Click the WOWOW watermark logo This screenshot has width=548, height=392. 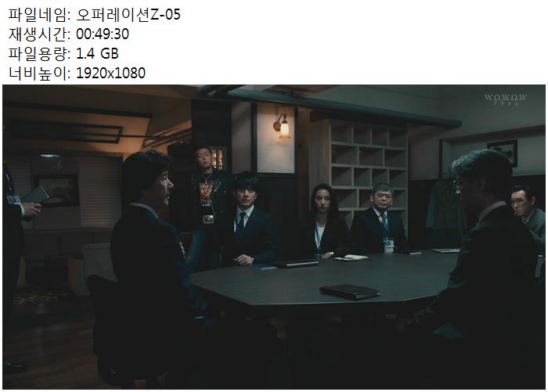click(506, 99)
